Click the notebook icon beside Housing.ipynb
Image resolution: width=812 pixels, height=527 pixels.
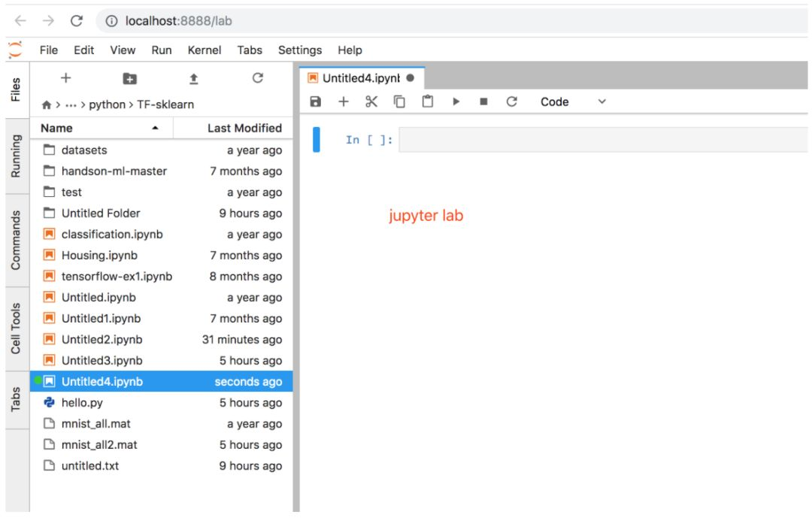[49, 255]
